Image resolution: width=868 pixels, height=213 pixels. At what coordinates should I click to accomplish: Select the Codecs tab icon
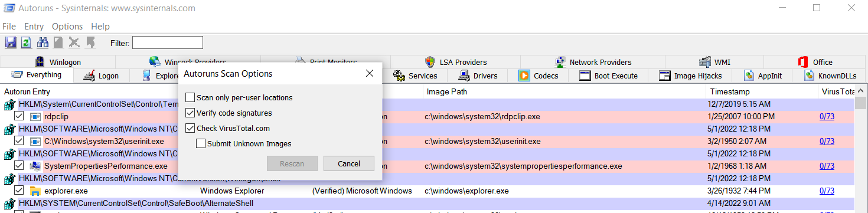524,76
